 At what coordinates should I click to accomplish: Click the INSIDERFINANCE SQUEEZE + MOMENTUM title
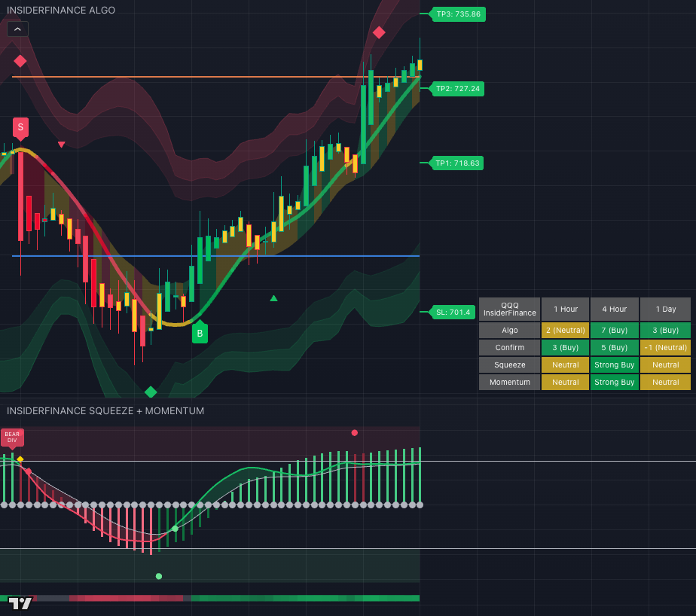105,411
